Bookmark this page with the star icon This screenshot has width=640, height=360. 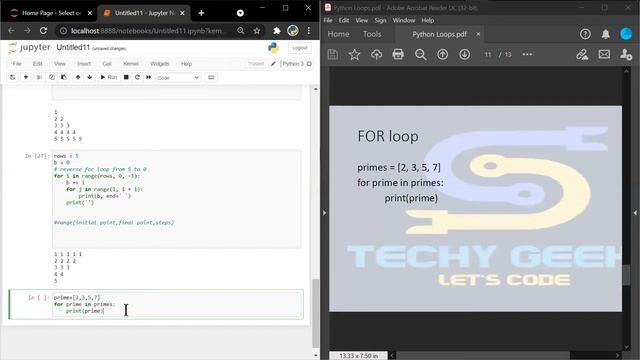pyautogui.click(x=257, y=31)
